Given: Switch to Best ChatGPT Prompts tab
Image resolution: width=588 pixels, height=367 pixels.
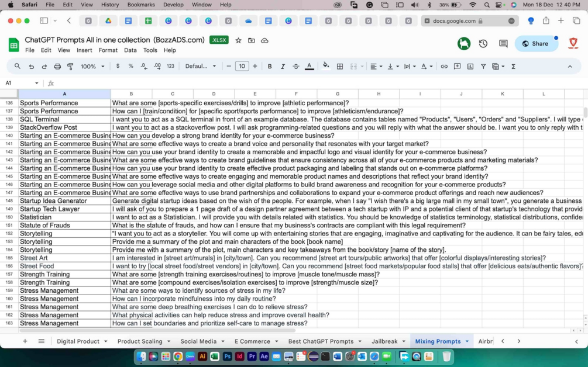Looking at the screenshot, I should point(321,341).
